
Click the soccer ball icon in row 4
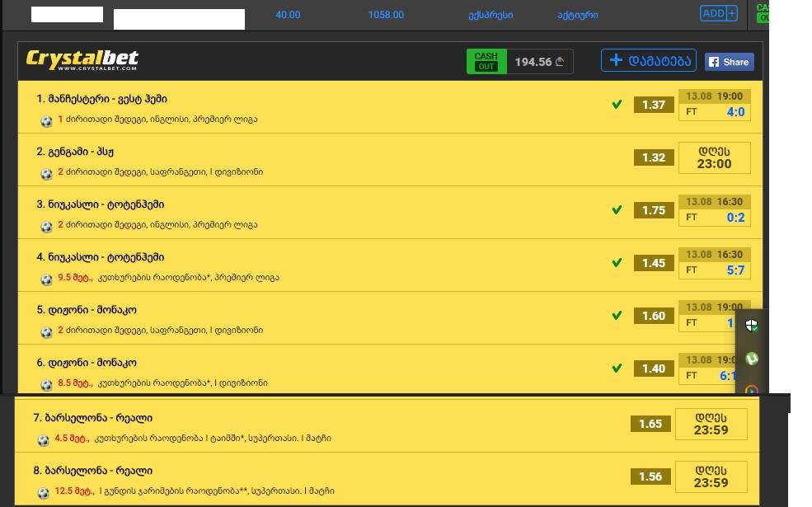tap(47, 279)
